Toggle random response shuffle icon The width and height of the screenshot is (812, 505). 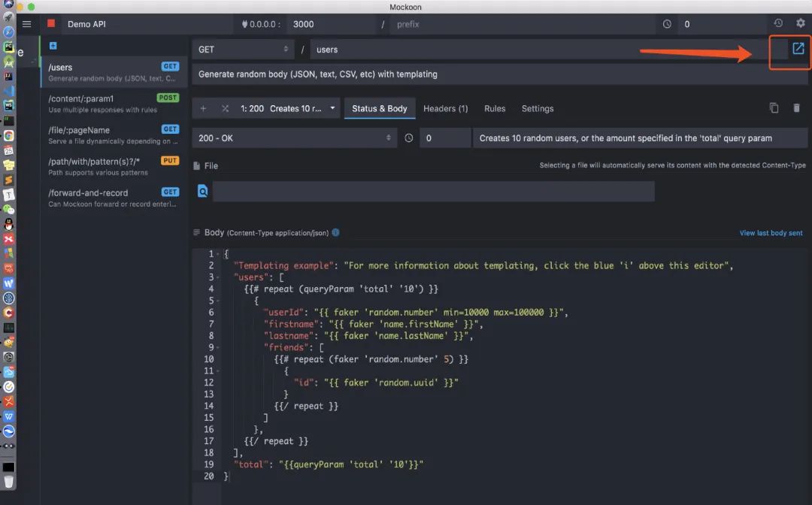pos(225,109)
